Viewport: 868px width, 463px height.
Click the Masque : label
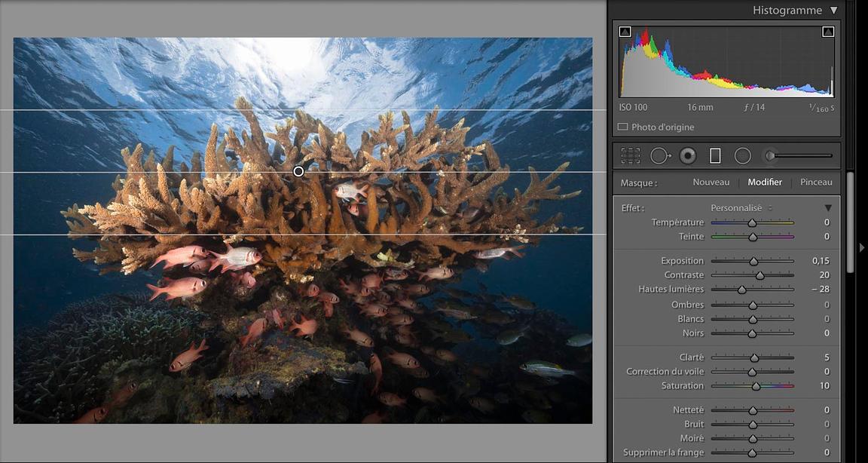click(x=639, y=182)
